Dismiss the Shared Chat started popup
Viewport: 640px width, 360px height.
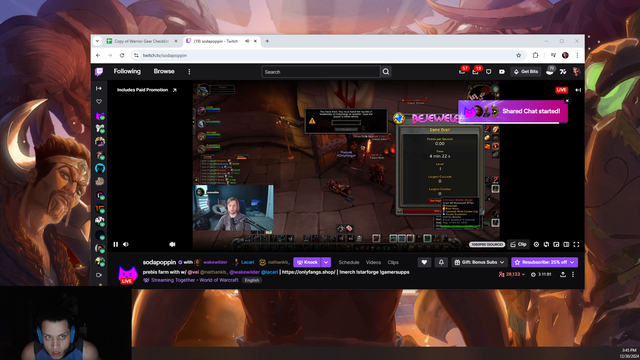point(567,100)
